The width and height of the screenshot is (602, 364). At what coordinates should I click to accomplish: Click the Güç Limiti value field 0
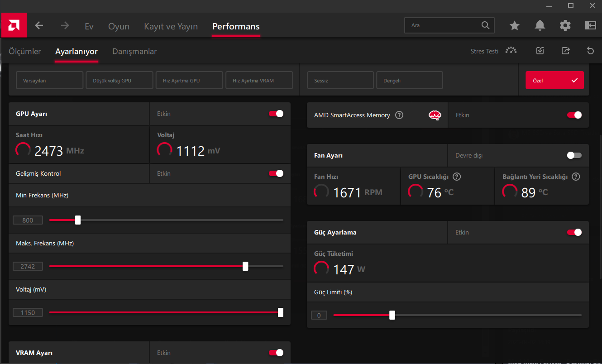click(319, 315)
